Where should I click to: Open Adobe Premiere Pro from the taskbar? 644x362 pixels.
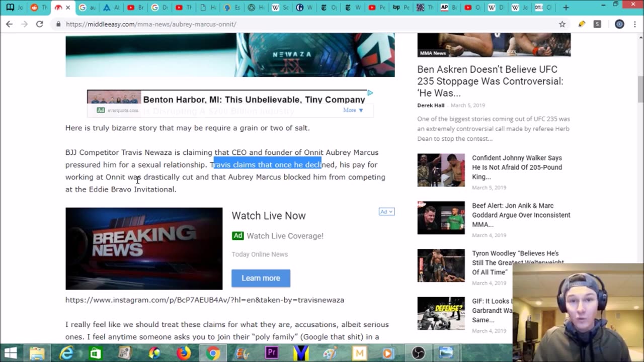[x=272, y=353]
